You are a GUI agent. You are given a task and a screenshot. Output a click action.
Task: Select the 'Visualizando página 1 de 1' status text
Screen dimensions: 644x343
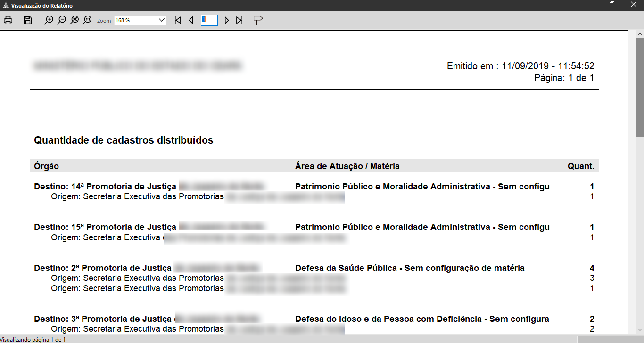(33, 338)
